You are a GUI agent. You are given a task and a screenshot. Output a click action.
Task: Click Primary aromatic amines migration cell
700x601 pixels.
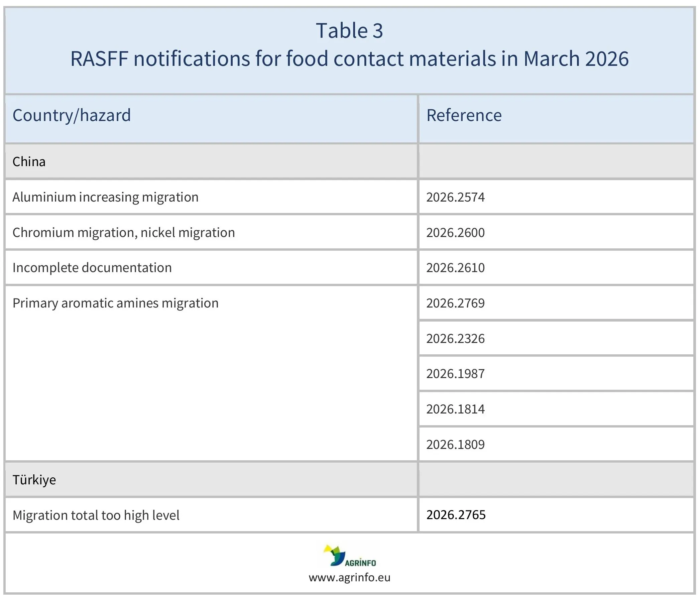212,373
